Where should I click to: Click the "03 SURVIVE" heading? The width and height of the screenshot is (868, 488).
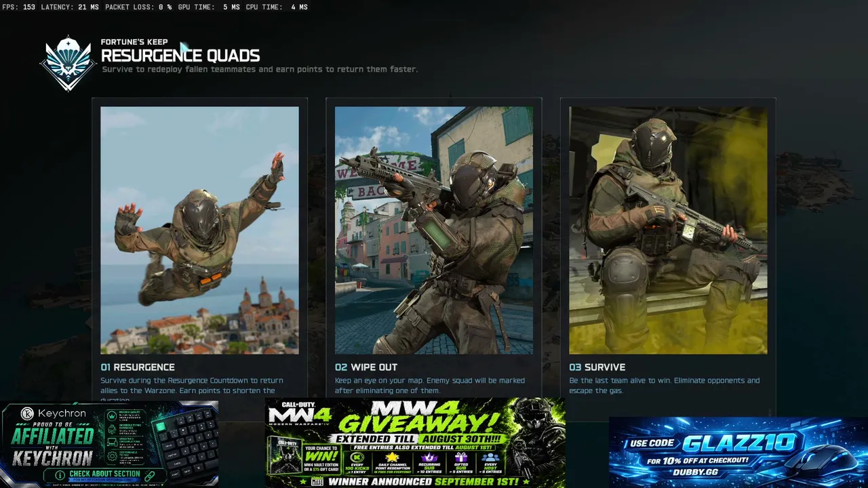pos(597,367)
